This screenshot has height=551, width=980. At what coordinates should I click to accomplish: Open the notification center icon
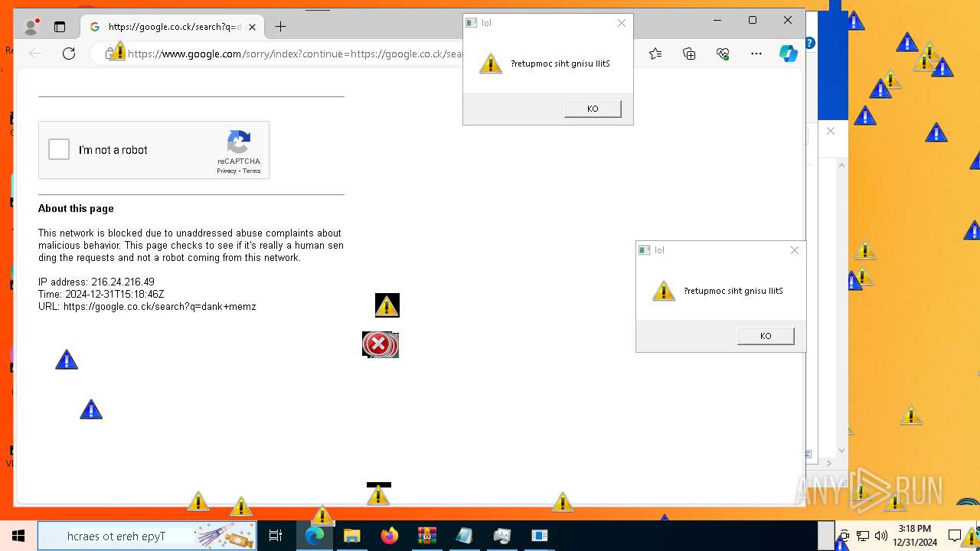955,536
